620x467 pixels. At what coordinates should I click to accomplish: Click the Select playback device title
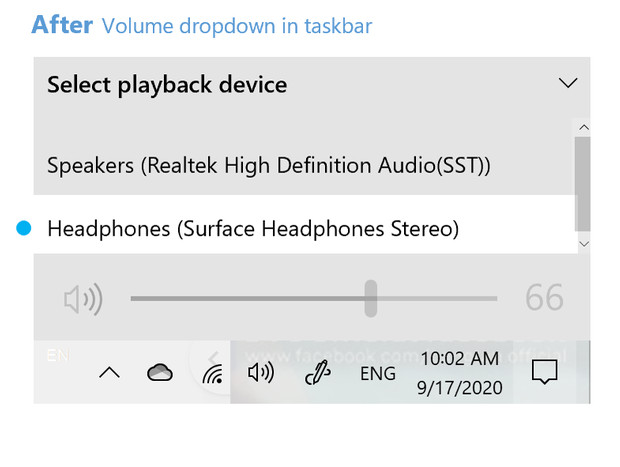pos(167,85)
